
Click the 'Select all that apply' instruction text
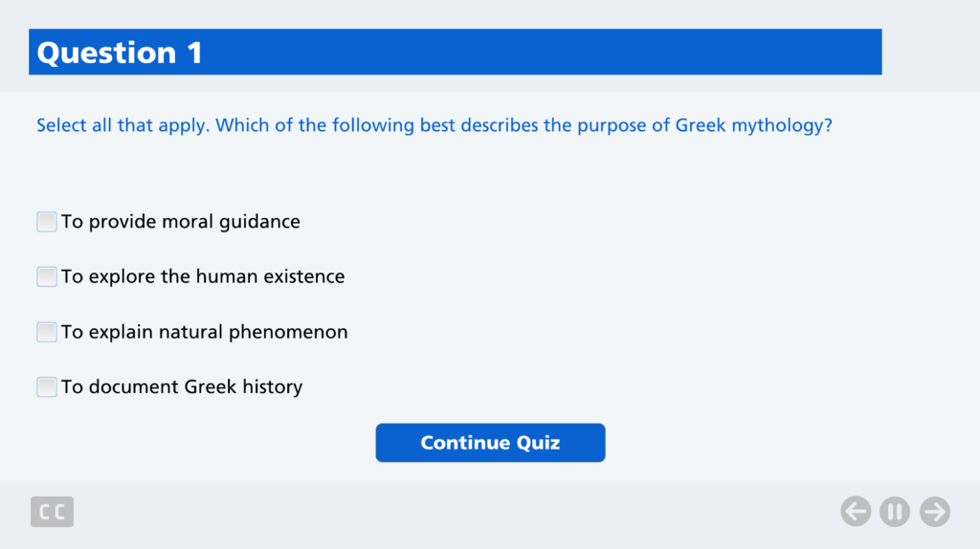coord(122,125)
